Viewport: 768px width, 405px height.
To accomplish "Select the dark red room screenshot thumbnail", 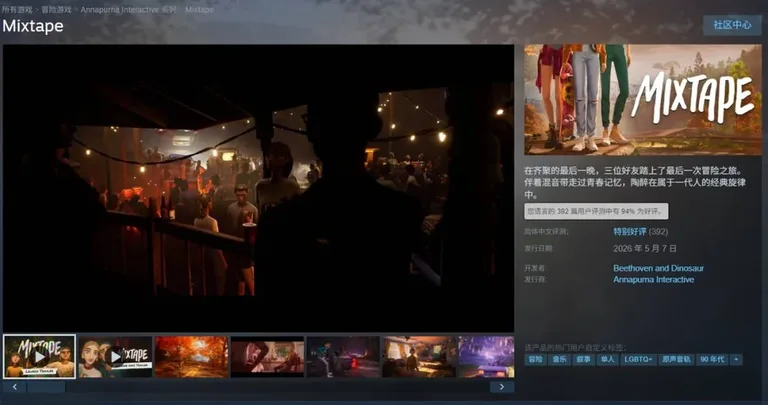I will coord(267,357).
